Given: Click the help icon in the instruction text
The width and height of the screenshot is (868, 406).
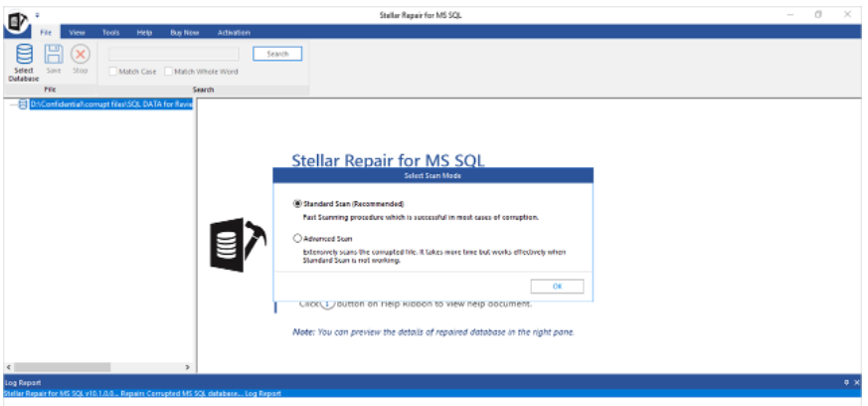Looking at the screenshot, I should (x=327, y=304).
